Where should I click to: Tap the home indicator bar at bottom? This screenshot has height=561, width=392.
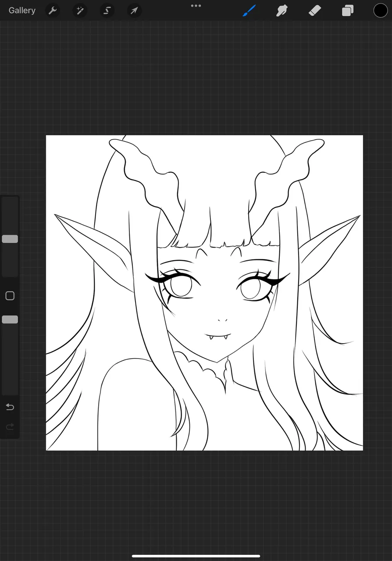pyautogui.click(x=196, y=556)
